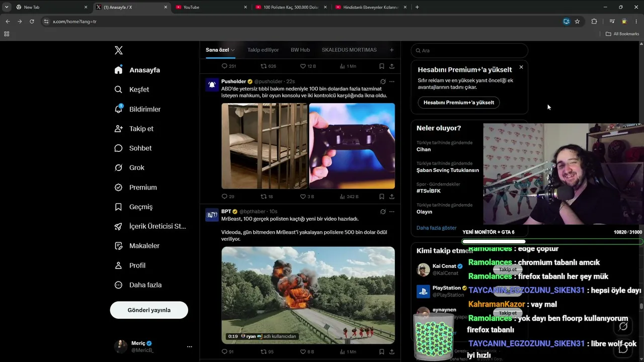Screen dimensions: 644x362
Task: Repost the BPT post with 95 reposts
Action: [267, 352]
